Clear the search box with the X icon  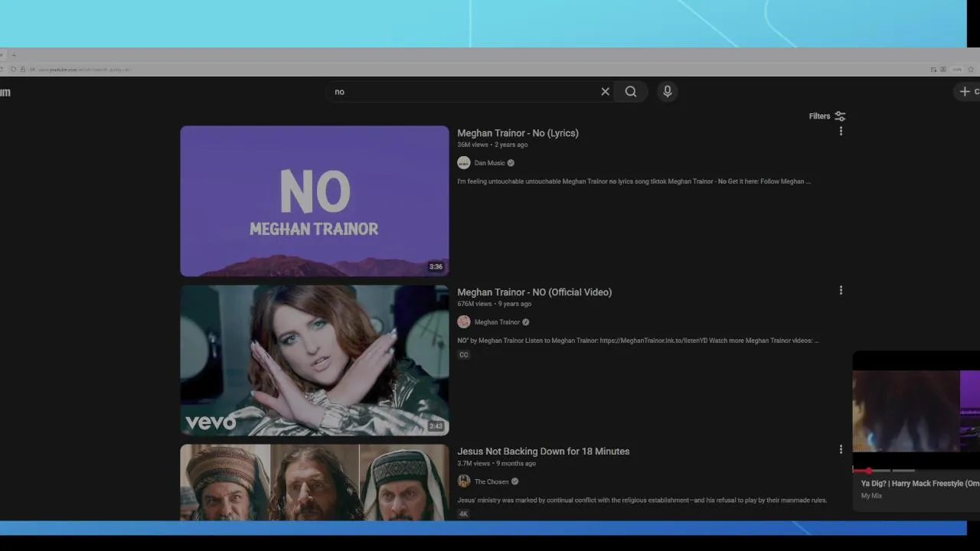pos(605,92)
